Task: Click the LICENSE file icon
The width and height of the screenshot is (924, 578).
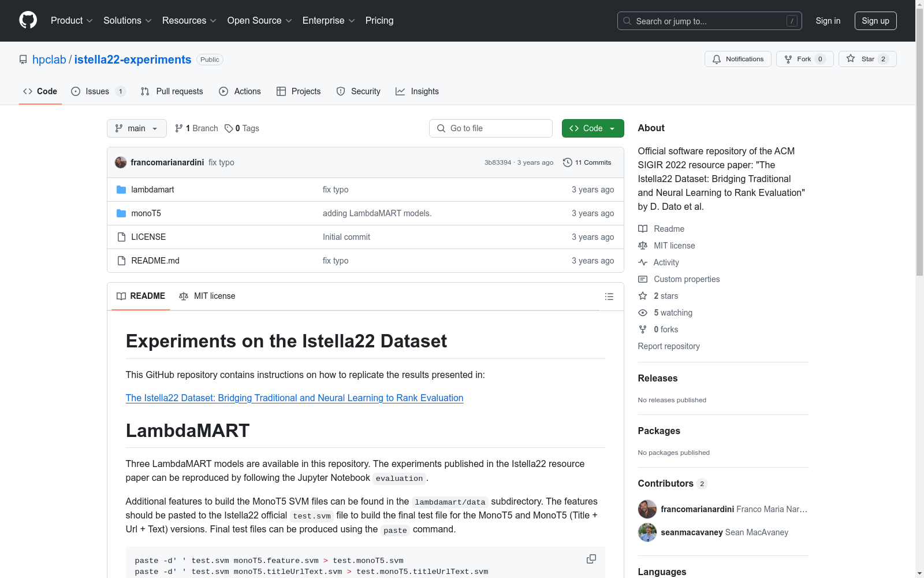Action: (121, 237)
